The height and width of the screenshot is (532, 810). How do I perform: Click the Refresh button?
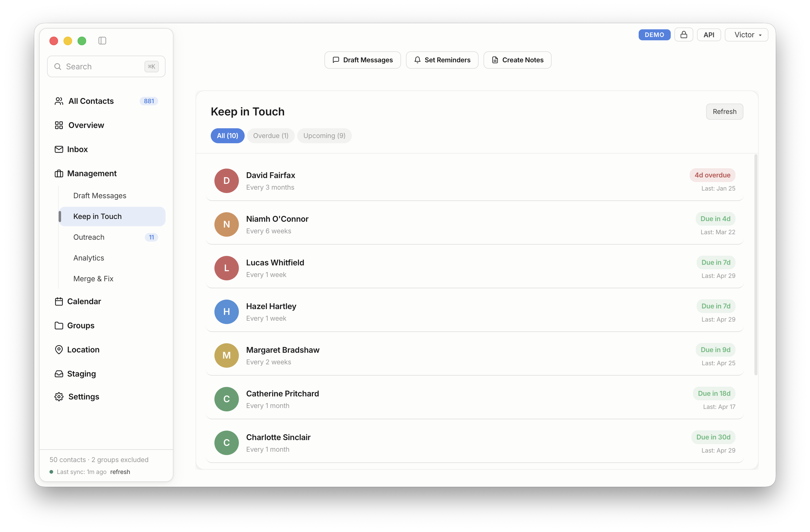click(724, 112)
